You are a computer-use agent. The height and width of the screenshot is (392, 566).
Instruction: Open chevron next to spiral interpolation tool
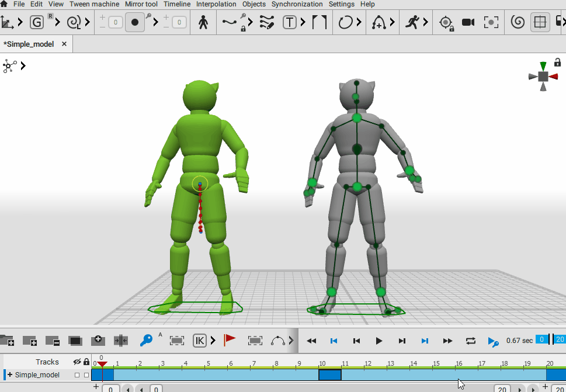point(88,22)
